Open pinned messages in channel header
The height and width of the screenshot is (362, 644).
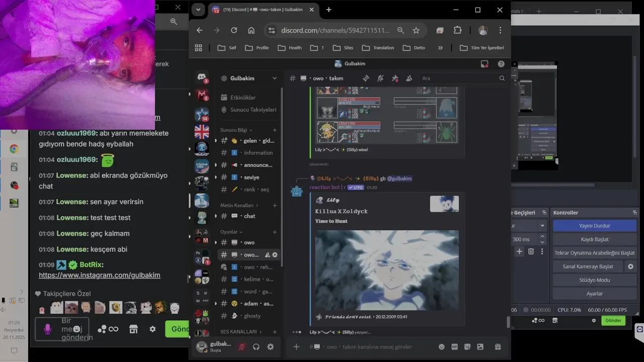pos(395,78)
